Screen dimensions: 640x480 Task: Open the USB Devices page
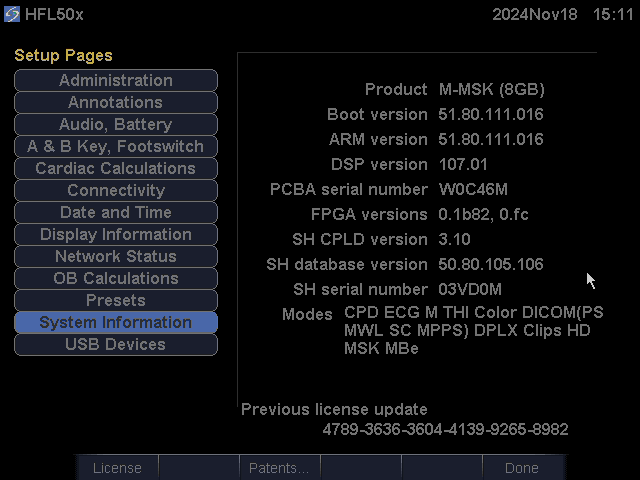pyautogui.click(x=116, y=345)
